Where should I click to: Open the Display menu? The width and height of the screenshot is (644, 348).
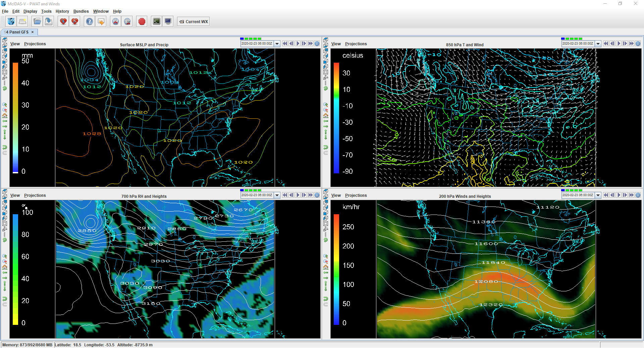click(x=30, y=11)
